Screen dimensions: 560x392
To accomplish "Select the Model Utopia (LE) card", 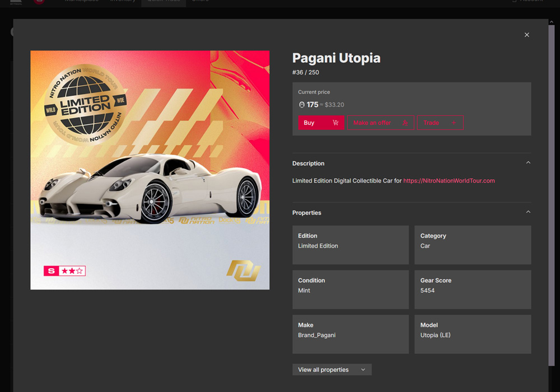I will click(473, 334).
